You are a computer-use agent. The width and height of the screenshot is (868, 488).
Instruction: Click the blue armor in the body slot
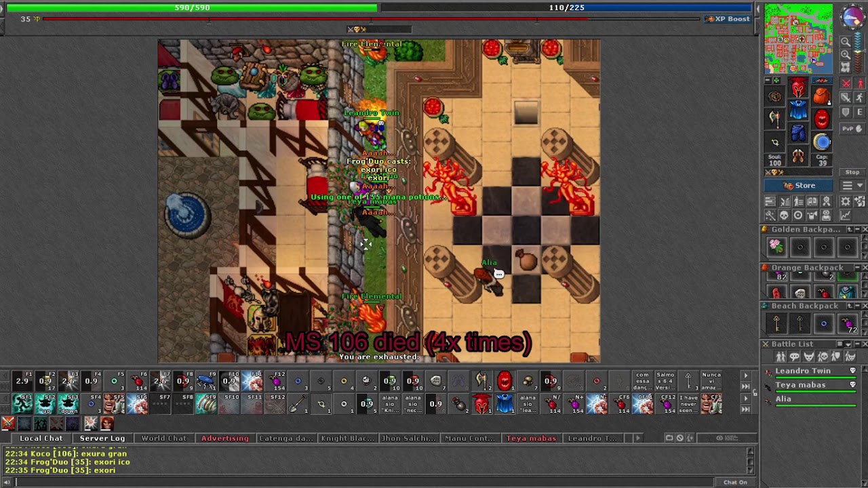coord(798,109)
